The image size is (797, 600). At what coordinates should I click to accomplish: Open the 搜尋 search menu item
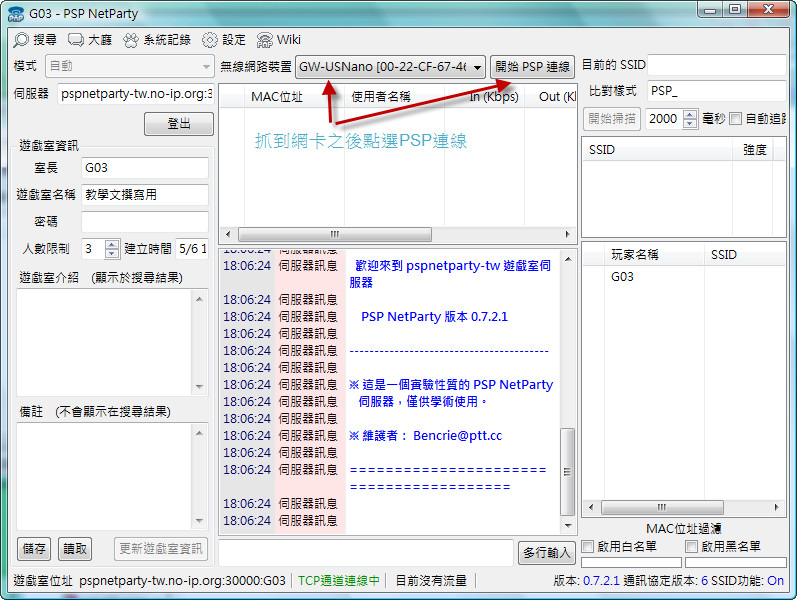click(x=45, y=40)
